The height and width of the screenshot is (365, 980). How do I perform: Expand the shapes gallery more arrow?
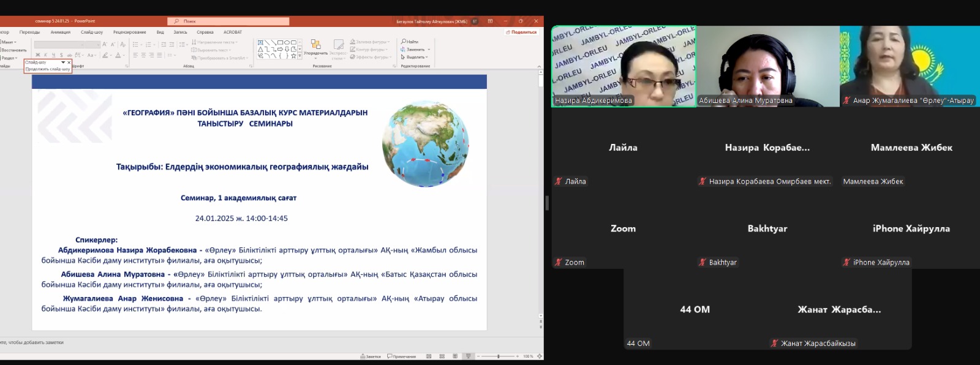pyautogui.click(x=300, y=56)
